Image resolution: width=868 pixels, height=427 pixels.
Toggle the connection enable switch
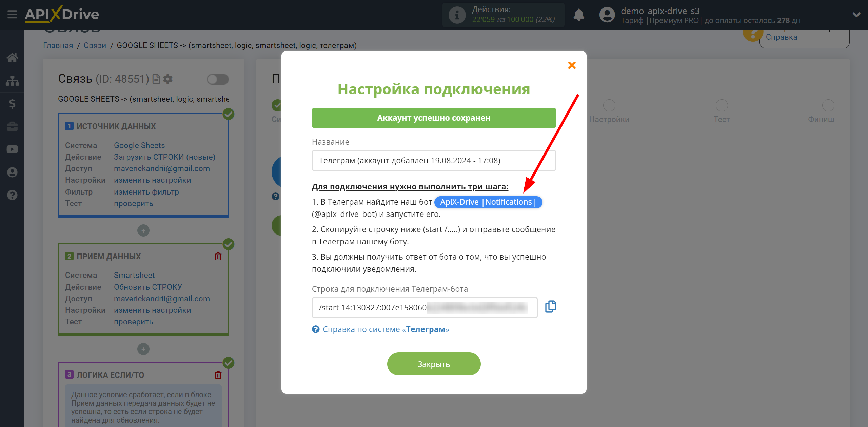click(x=218, y=79)
